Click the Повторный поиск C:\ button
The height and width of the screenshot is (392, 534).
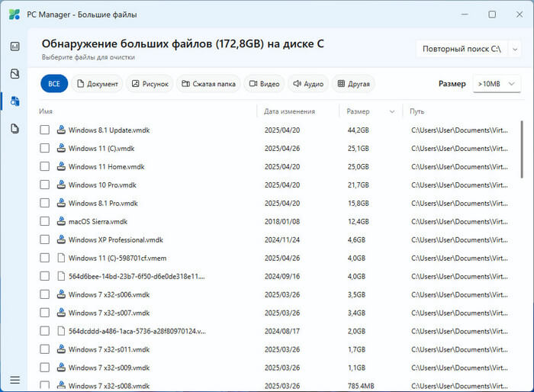click(x=462, y=49)
